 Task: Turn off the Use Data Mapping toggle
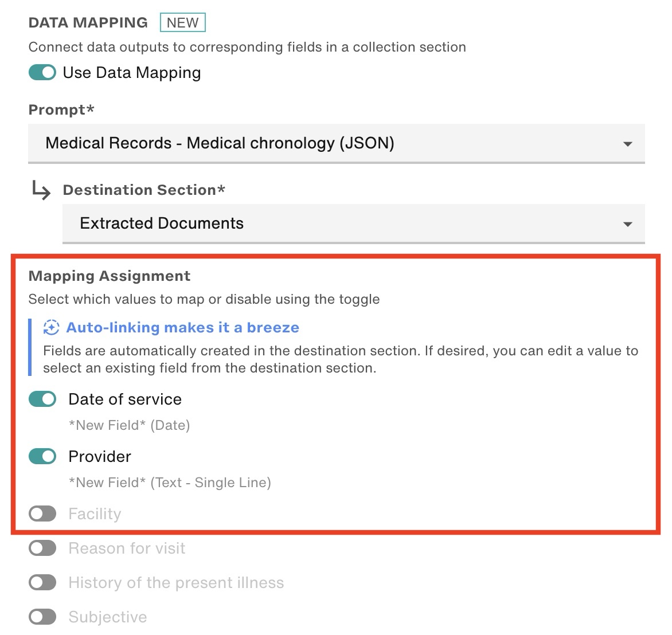42,72
